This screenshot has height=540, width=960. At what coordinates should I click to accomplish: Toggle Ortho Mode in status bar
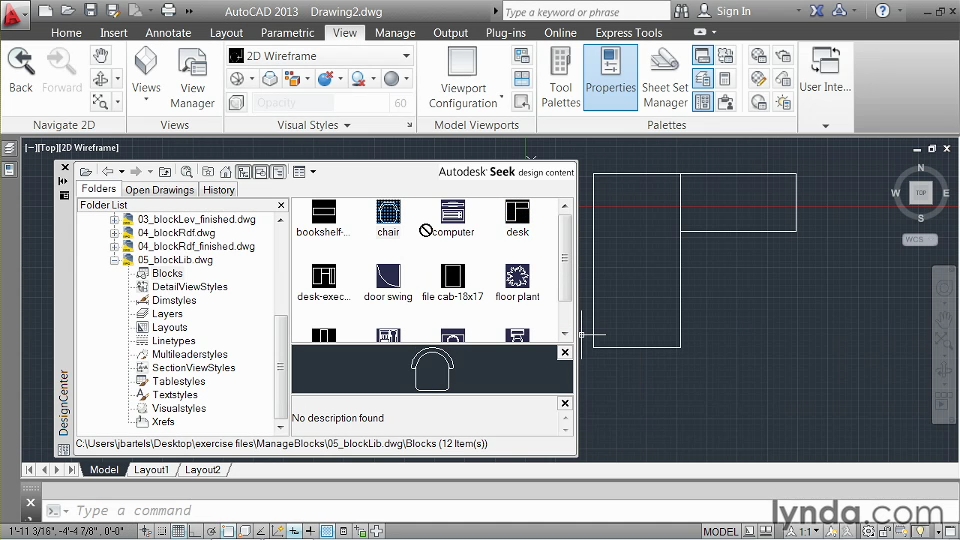195,531
